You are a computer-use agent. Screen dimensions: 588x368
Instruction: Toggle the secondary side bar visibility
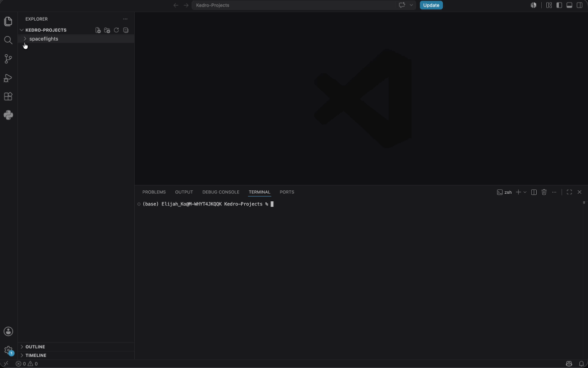(x=579, y=5)
